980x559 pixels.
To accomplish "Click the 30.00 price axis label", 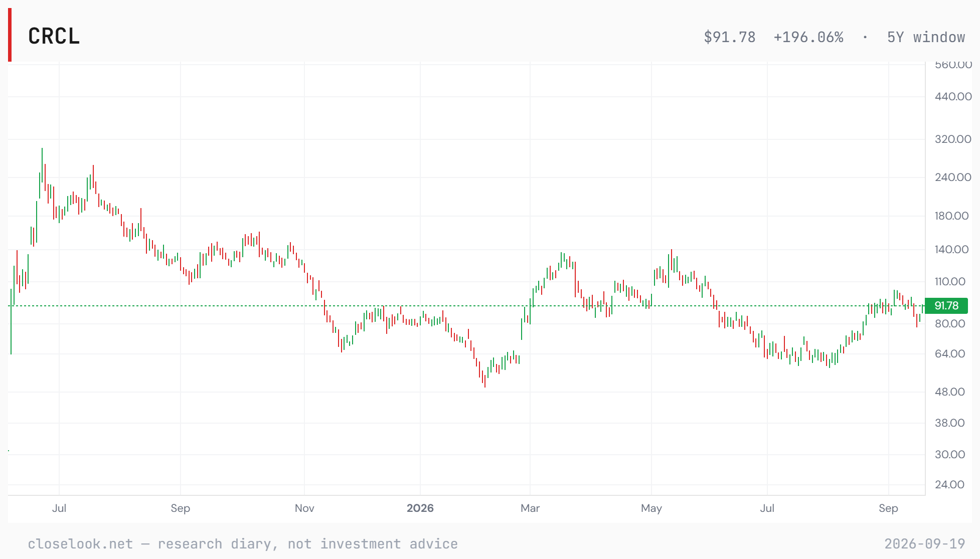I will coord(950,454).
